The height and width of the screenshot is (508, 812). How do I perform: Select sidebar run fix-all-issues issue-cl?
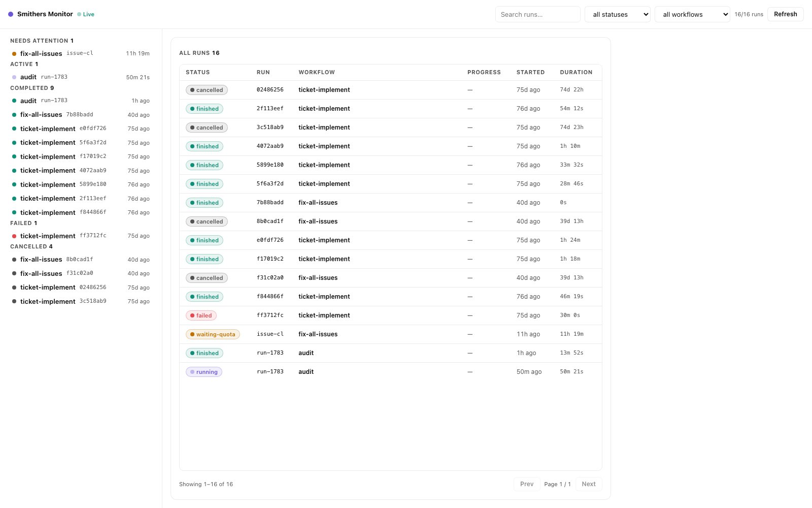81,53
